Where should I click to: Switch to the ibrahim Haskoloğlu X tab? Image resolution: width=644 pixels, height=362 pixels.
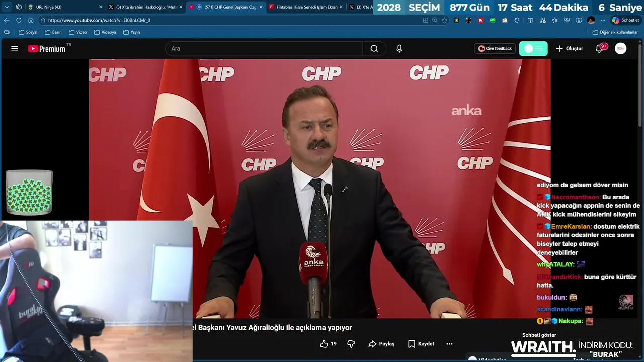coord(146,7)
